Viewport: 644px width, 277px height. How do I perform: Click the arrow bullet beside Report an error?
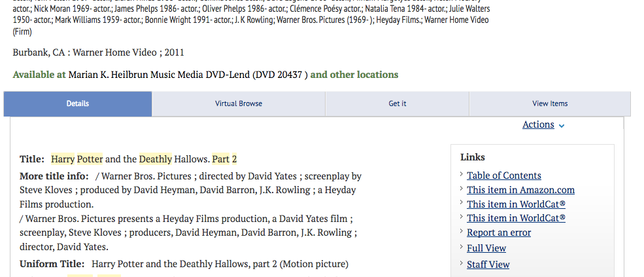tap(462, 231)
